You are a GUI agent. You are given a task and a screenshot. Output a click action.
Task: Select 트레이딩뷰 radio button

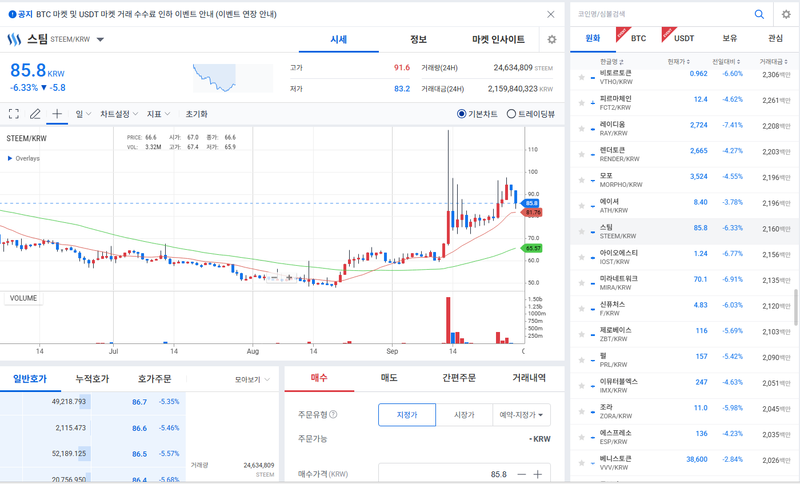(x=511, y=114)
